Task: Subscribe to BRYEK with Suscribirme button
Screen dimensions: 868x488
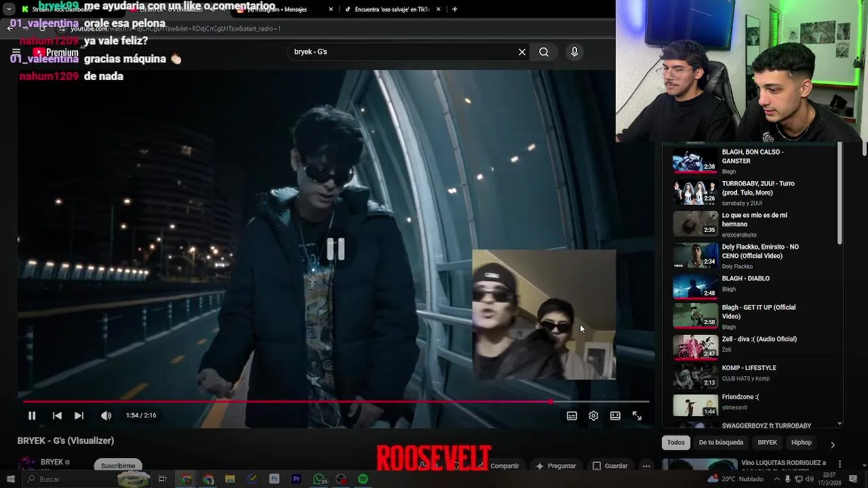Action: [x=118, y=466]
